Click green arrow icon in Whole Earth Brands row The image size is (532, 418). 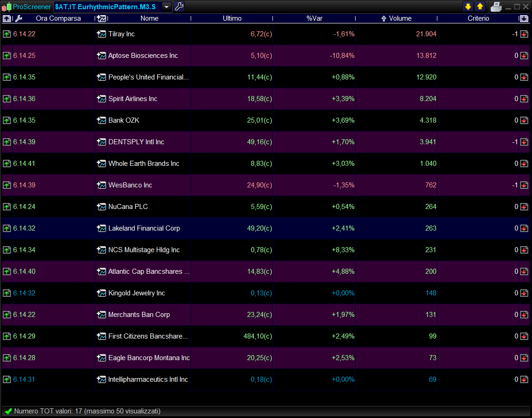coord(7,164)
